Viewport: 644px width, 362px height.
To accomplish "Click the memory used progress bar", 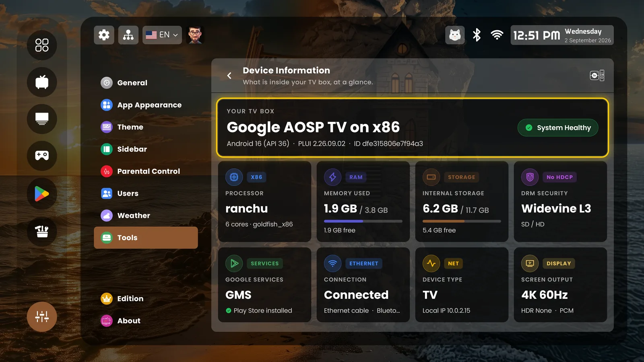I will tap(363, 221).
